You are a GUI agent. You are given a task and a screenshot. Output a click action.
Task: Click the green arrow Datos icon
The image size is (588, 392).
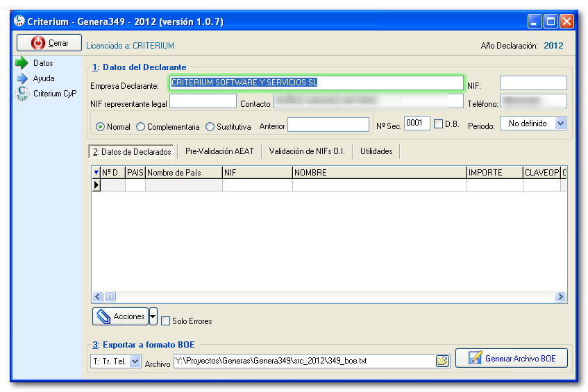click(22, 63)
